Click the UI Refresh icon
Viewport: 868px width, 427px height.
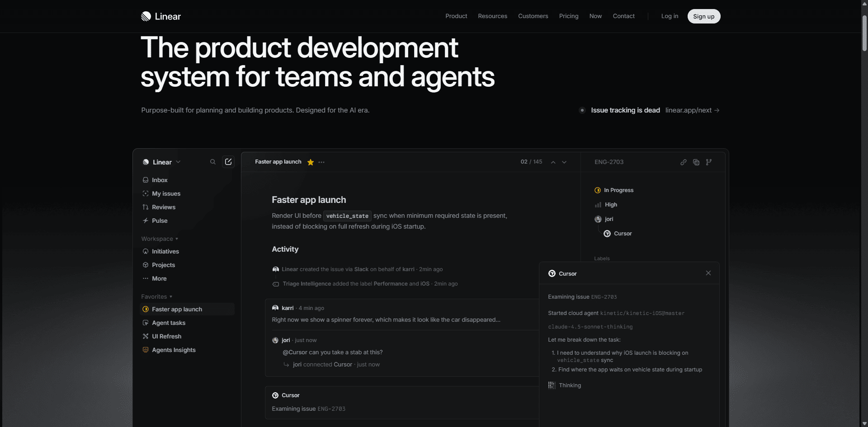[x=146, y=336]
